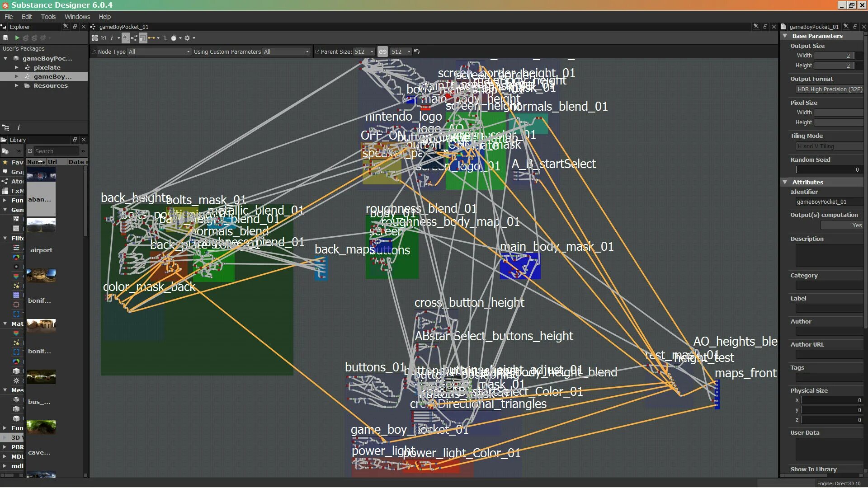The width and height of the screenshot is (868, 488).
Task: Select the gameBoy... graph in Explorer
Action: pyautogui.click(x=52, y=76)
